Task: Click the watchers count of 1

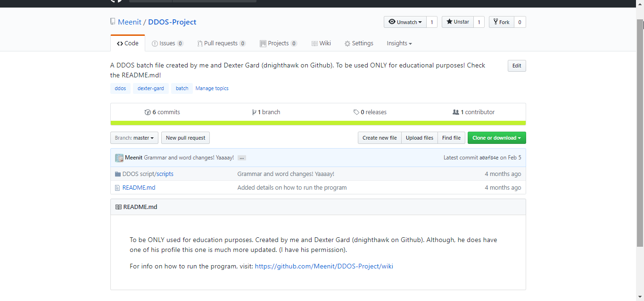Action: pos(432,22)
